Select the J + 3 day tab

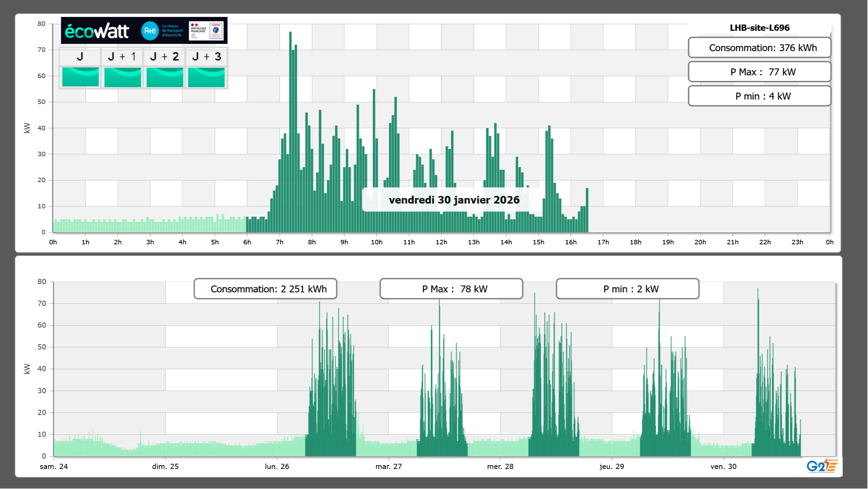click(x=206, y=57)
